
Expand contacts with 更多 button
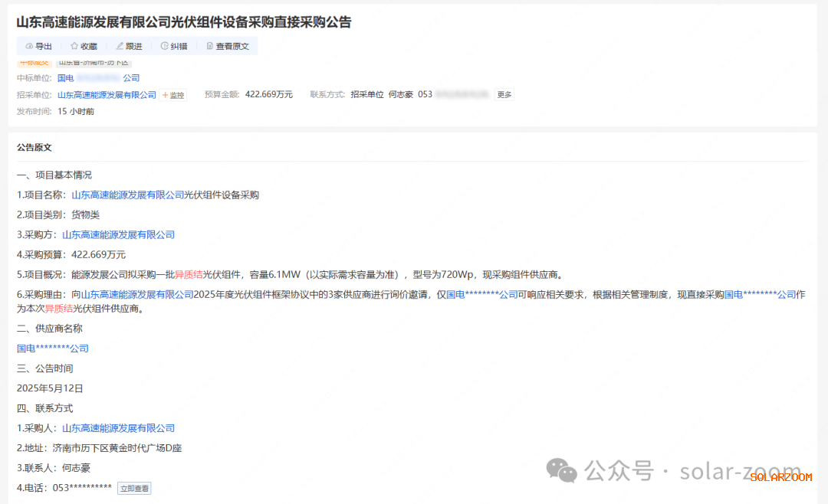tap(504, 95)
